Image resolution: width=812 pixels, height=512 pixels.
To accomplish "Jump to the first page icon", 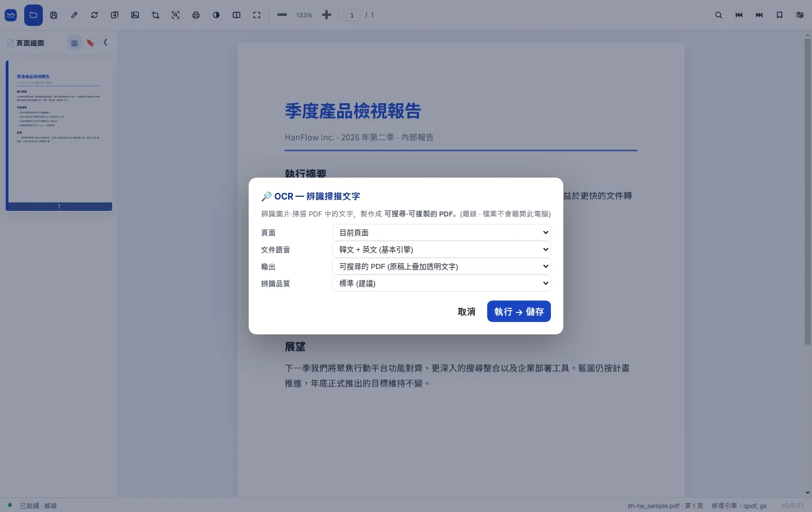I will 739,15.
